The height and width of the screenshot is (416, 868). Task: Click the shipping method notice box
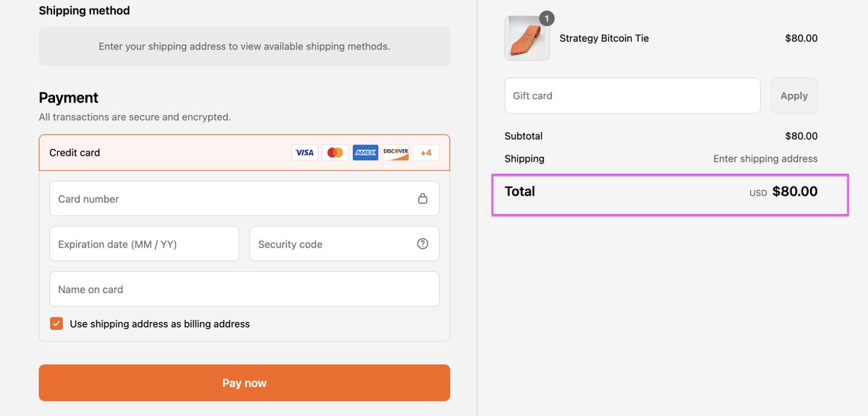point(244,46)
